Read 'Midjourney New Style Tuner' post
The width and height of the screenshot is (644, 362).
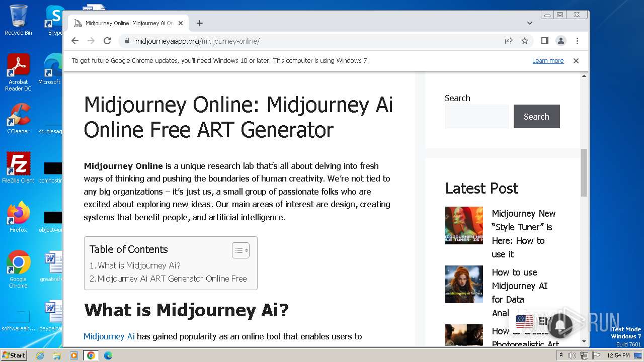(x=524, y=234)
